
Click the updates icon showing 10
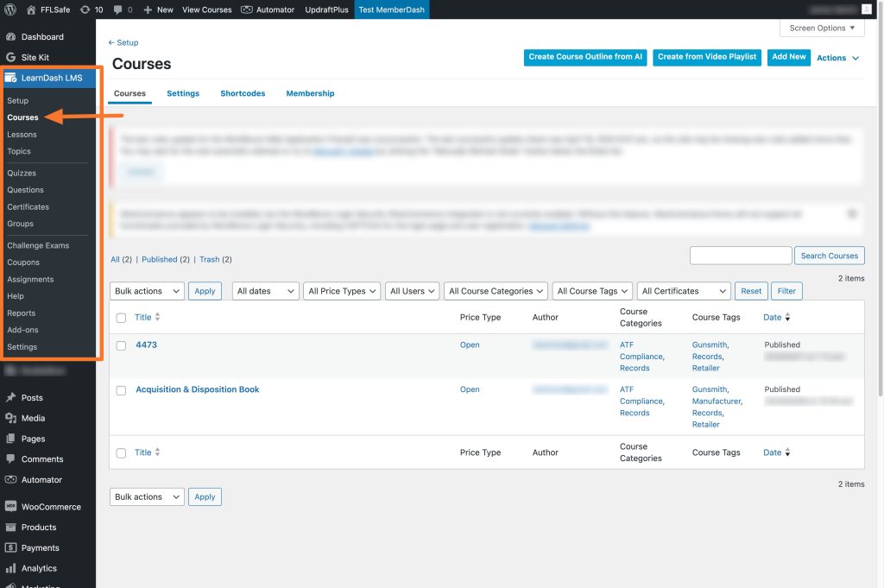point(85,9)
